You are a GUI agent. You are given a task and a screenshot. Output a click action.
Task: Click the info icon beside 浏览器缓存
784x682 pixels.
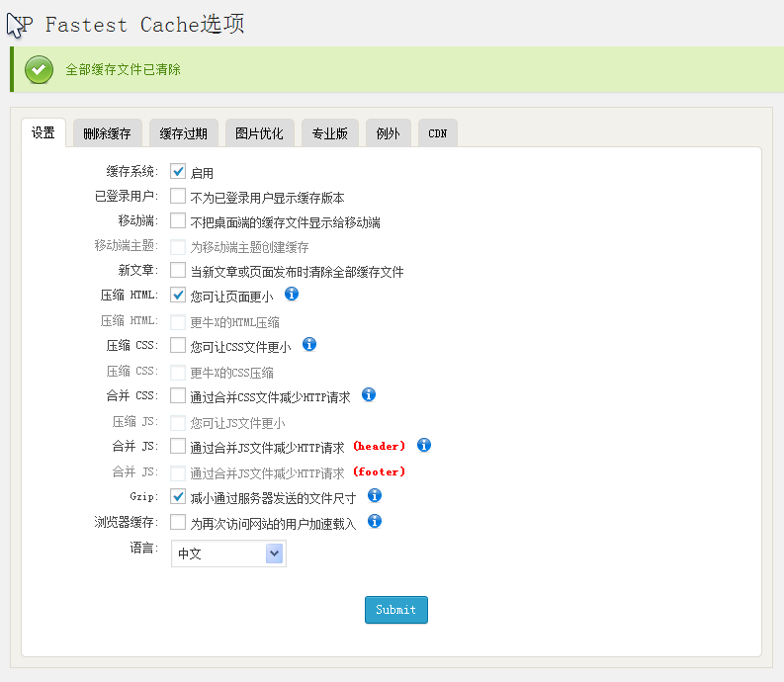(375, 521)
